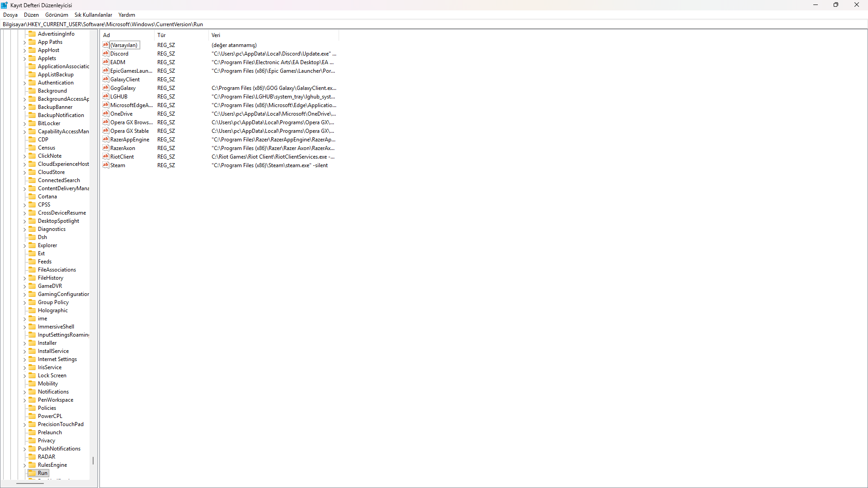Image resolution: width=868 pixels, height=488 pixels.
Task: Open the Sık Kullanılanlar menu
Action: pos(93,15)
